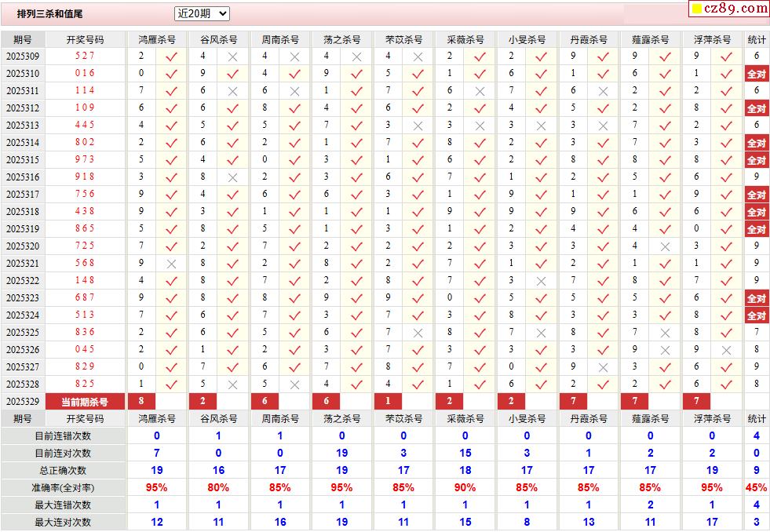Click the cross mark for 鸿雁杀号 in row 2025321
Image resolution: width=770 pixels, height=532 pixels.
coord(171,264)
